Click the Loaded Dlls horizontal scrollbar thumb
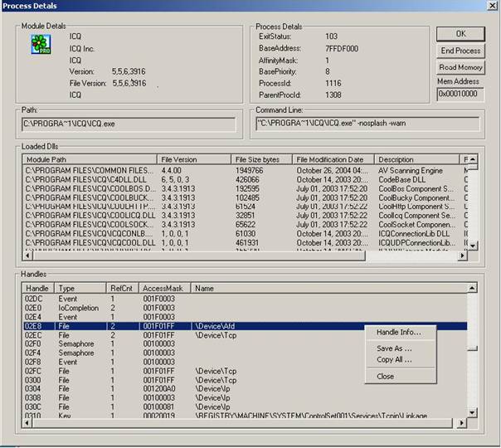501x448 pixels. (x=199, y=256)
